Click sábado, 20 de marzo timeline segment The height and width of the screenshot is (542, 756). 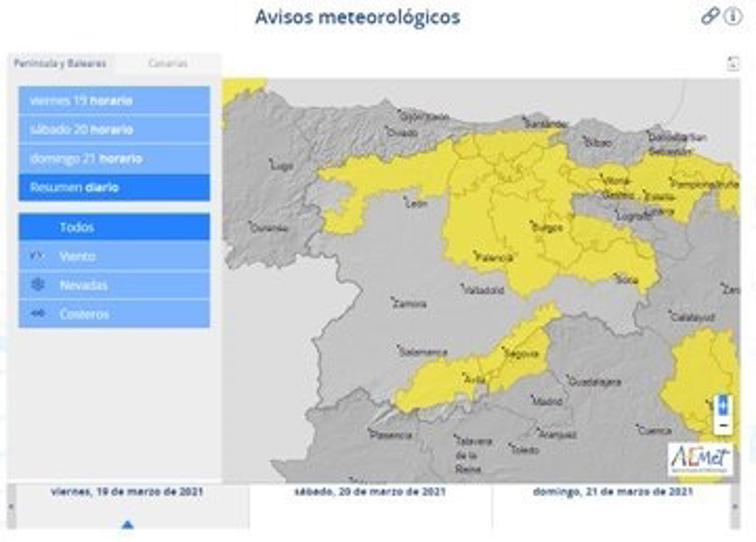coord(370,506)
